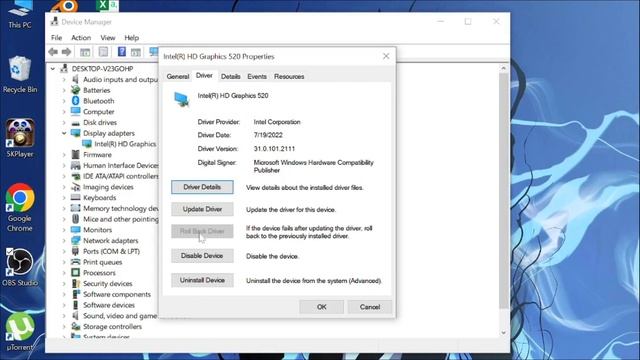Viewport: 640px width, 360px height.
Task: Select the Disk drives category icon
Action: coord(76,122)
